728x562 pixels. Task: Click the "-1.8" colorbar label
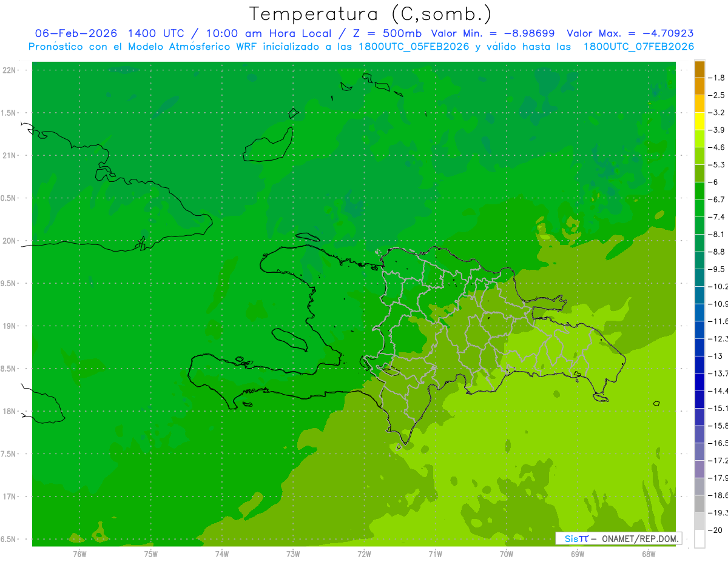716,78
